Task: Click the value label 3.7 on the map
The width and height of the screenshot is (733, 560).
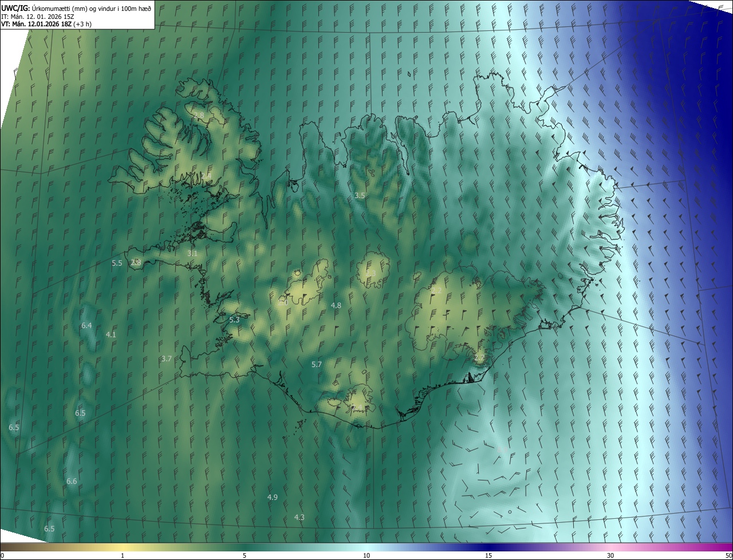Action: pyautogui.click(x=167, y=359)
